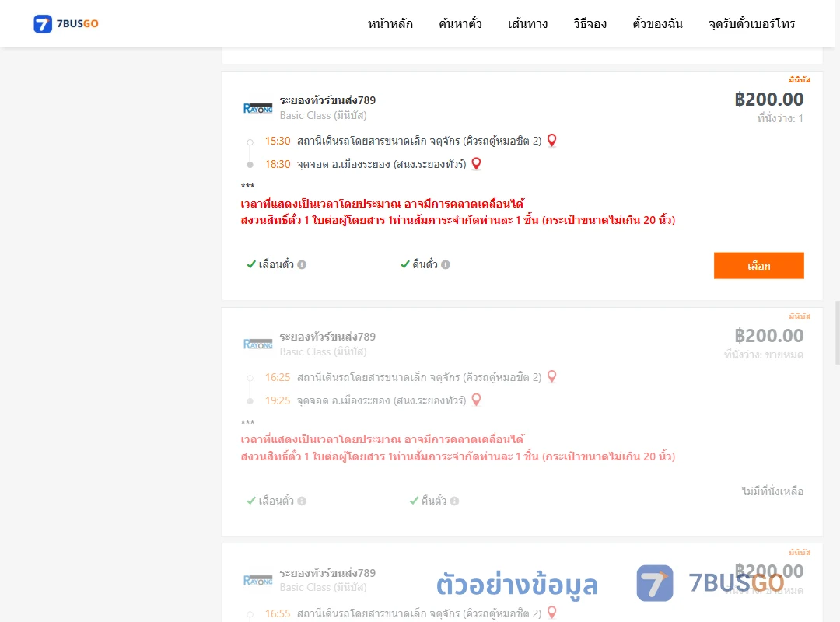This screenshot has height=622, width=840.
Task: Open จุดรับตั๋วเบอร์โทร menu item
Action: (x=751, y=23)
